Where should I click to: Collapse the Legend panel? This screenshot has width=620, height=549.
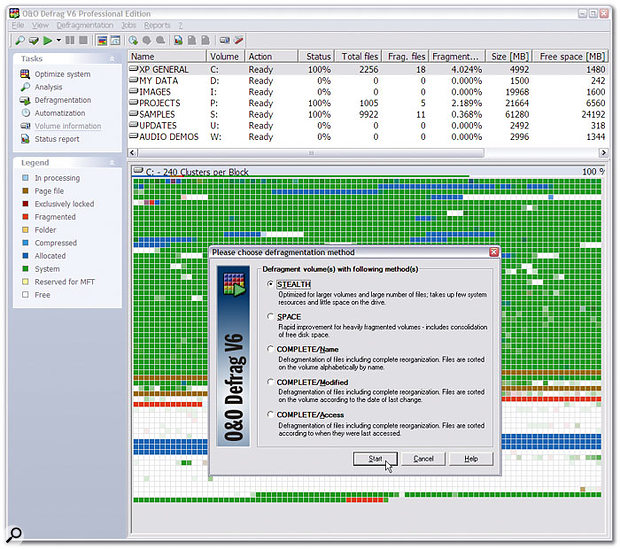112,163
